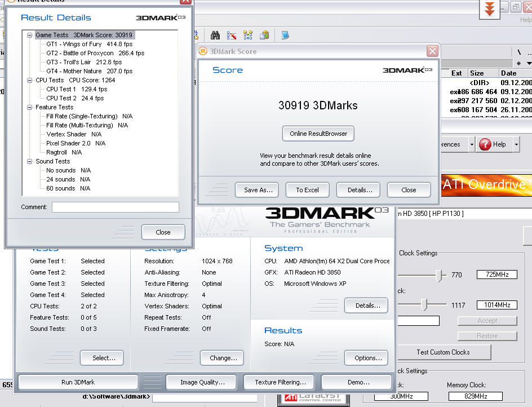Select GT1 - Wings of Fury result
The height and width of the screenshot is (407, 532).
click(x=90, y=44)
